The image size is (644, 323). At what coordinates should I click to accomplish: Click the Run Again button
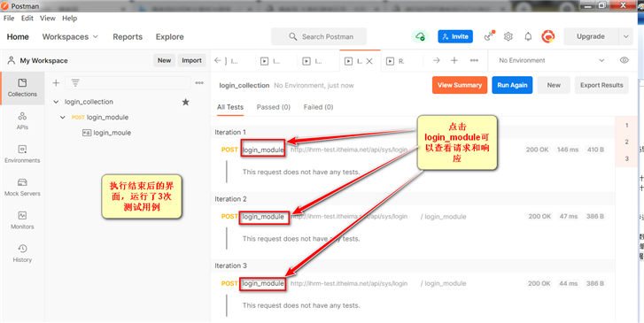click(512, 85)
